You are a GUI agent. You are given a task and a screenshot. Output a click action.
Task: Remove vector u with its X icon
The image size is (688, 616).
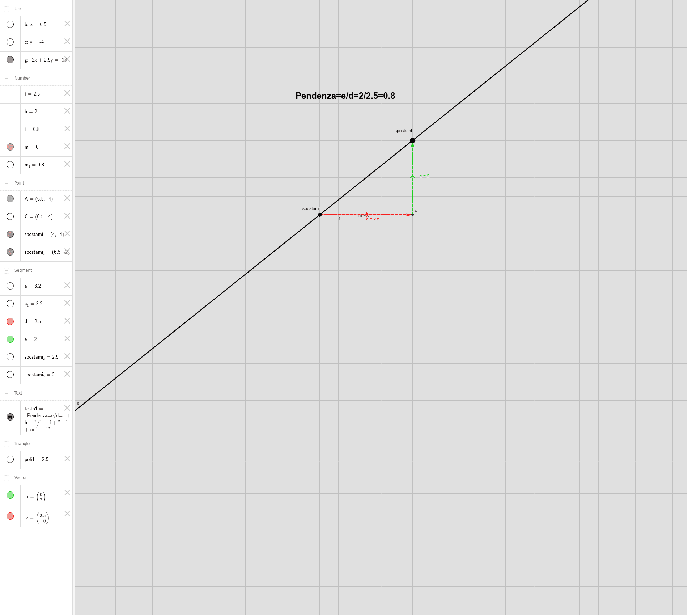[67, 493]
